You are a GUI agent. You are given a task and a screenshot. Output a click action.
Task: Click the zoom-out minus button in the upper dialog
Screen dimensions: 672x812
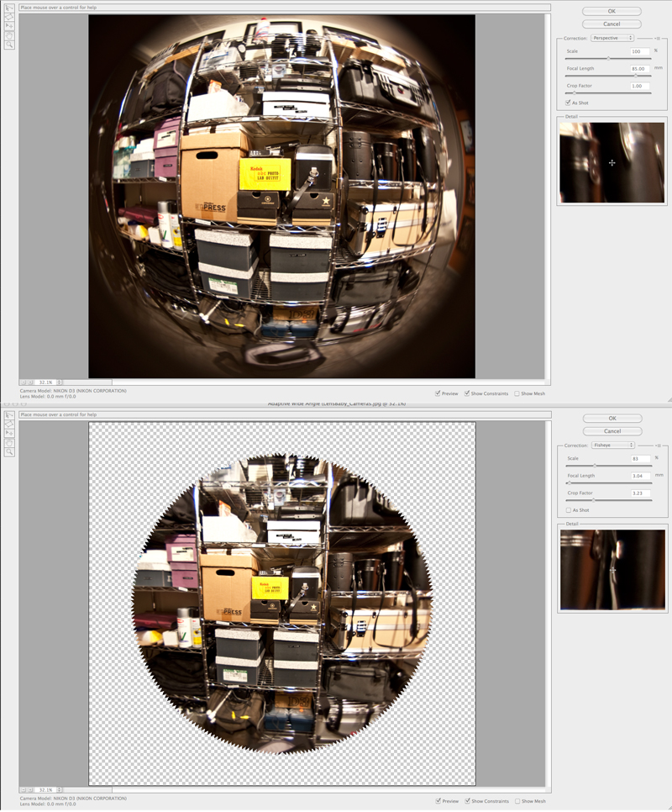click(x=24, y=382)
